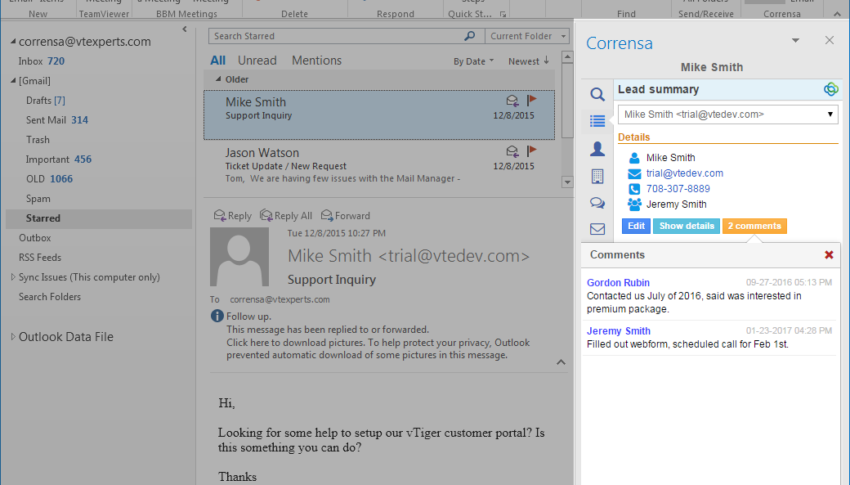Click the Reply button
Screen dimensions: 850x485
pyautogui.click(x=233, y=216)
